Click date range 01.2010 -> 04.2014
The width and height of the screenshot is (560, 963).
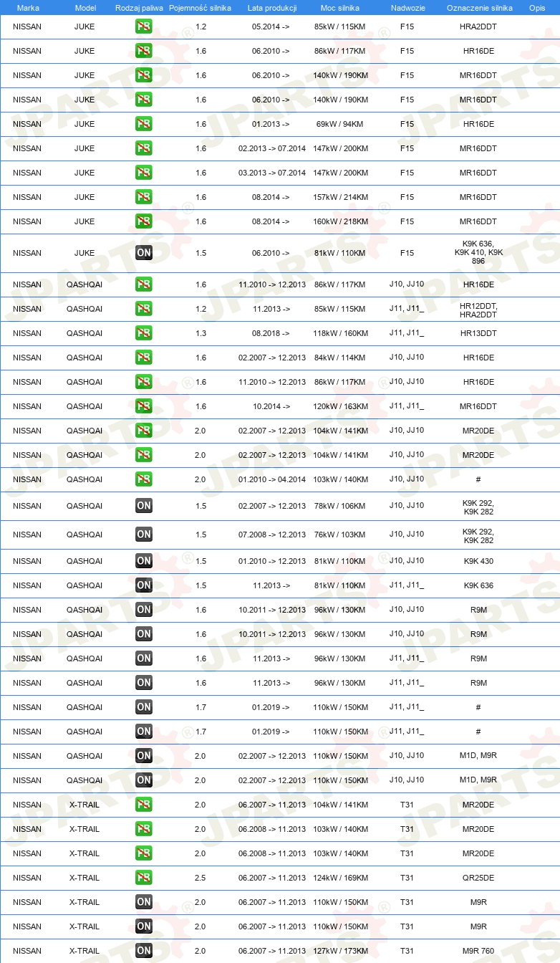[x=272, y=479]
